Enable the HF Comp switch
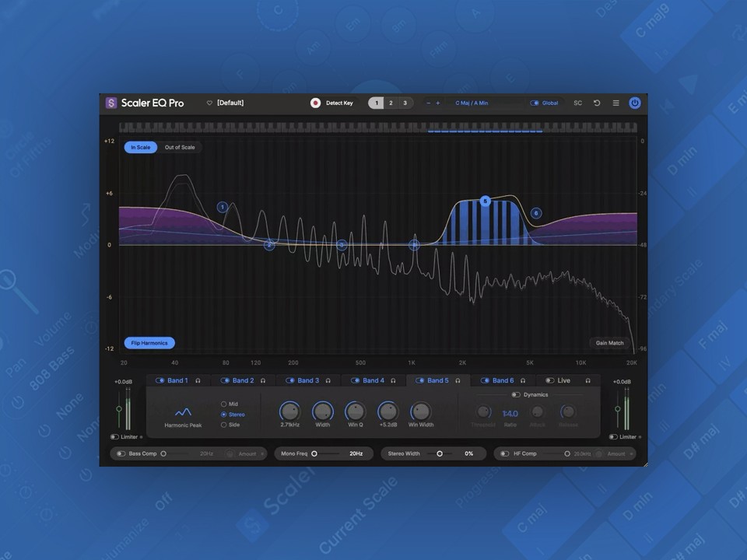This screenshot has width=747, height=560. click(x=505, y=453)
